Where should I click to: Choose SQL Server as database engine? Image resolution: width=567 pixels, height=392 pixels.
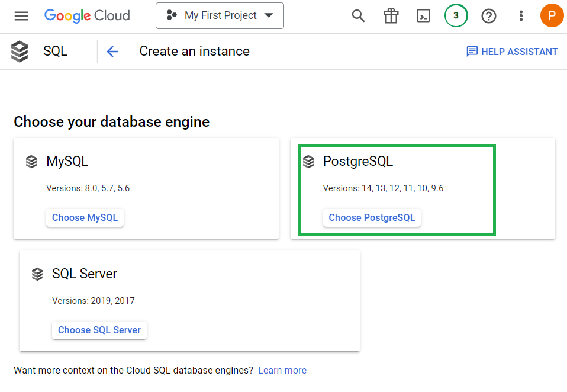[x=99, y=330]
